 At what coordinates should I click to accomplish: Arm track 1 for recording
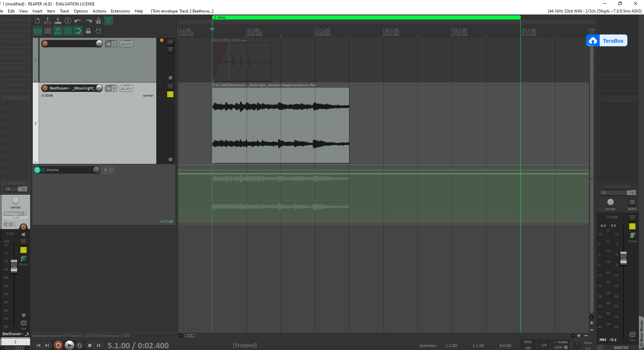[45, 44]
